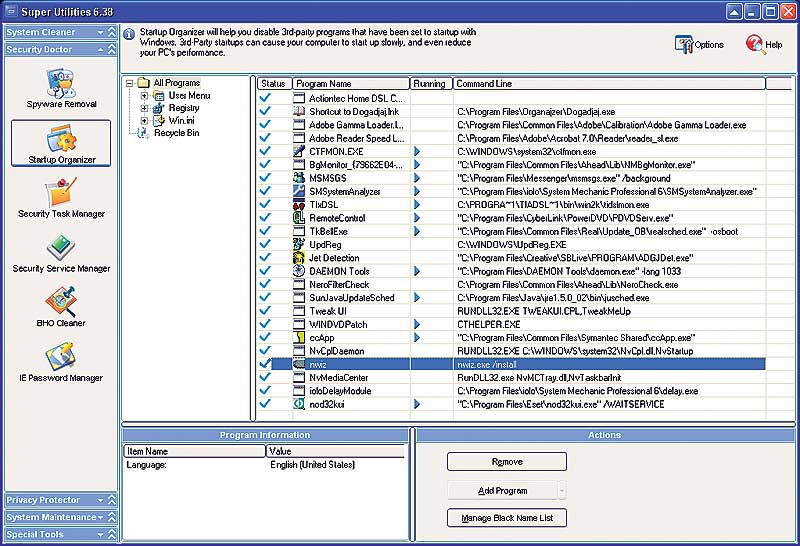Expand the User Menu tree node
800x546 pixels.
(144, 95)
